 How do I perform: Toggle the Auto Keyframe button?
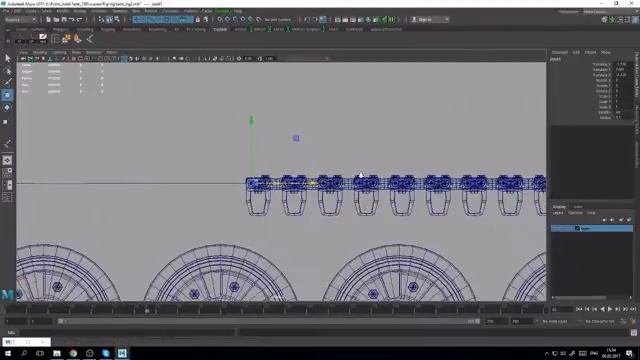click(623, 322)
